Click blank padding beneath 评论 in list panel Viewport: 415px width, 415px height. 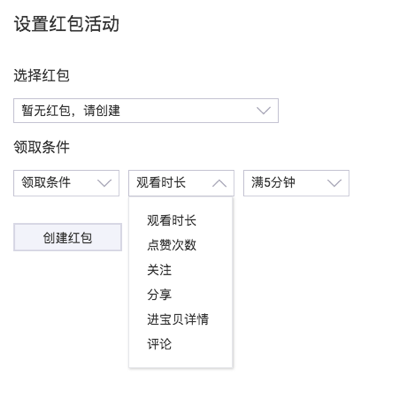pos(181,361)
